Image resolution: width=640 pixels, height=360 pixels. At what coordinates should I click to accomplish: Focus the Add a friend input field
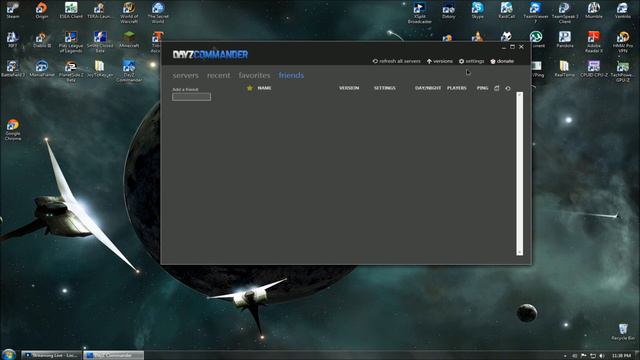[x=191, y=97]
